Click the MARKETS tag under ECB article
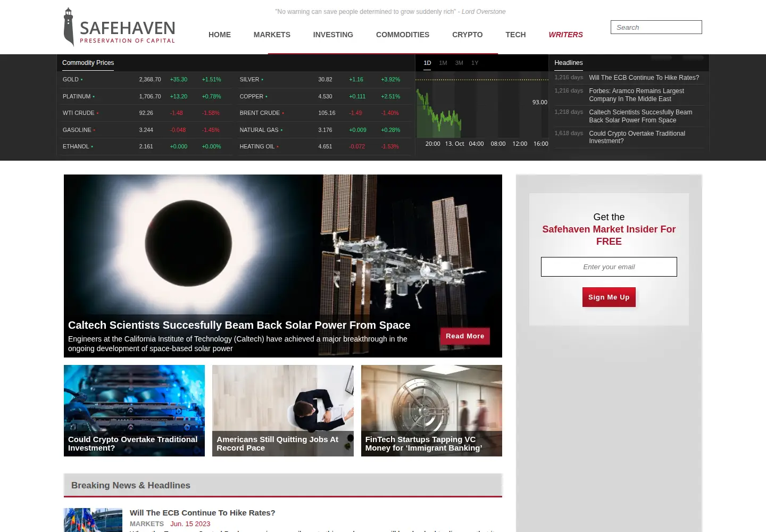Viewport: 766px width, 532px height. 147,524
